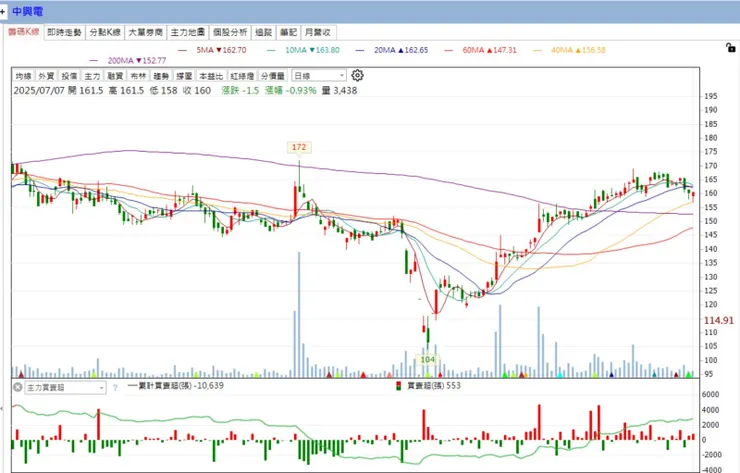Image resolution: width=740 pixels, height=473 pixels.
Task: Open the 分點K線 tab
Action: pos(105,32)
